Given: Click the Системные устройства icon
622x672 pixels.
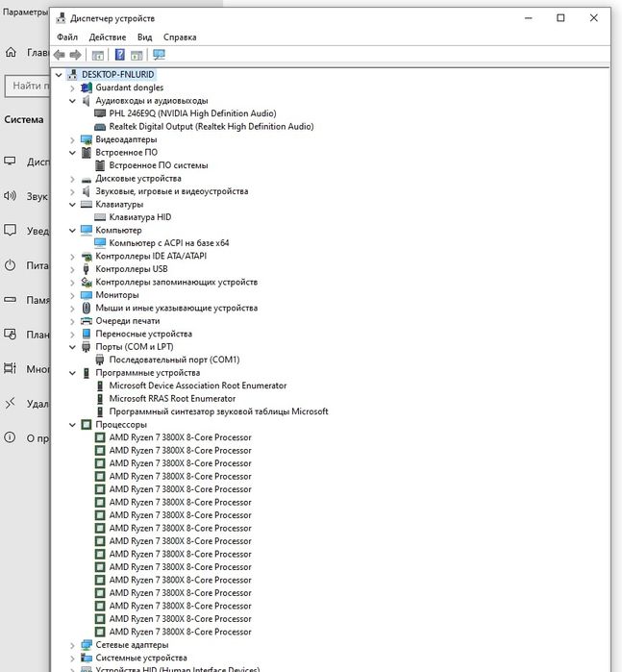Looking at the screenshot, I should (87, 658).
